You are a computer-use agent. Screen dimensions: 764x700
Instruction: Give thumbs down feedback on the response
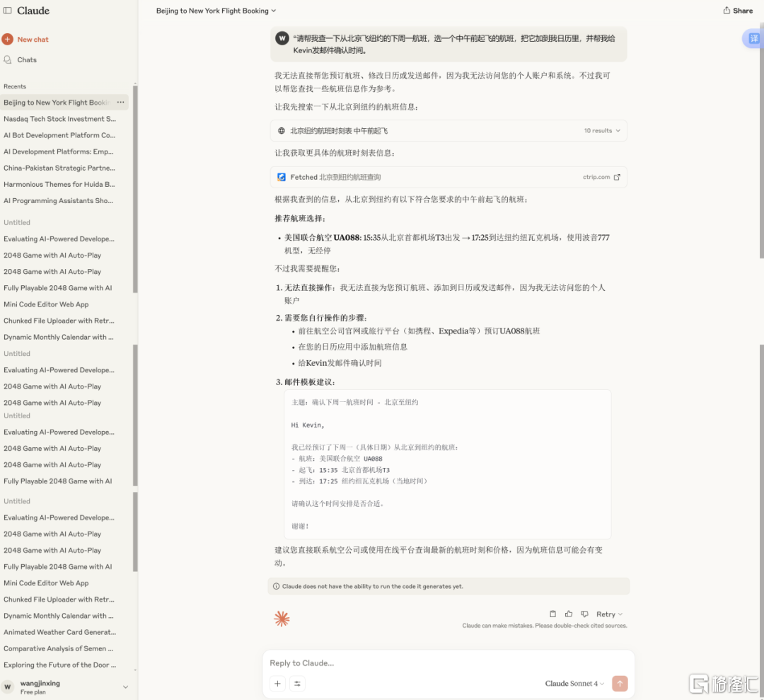pos(584,614)
